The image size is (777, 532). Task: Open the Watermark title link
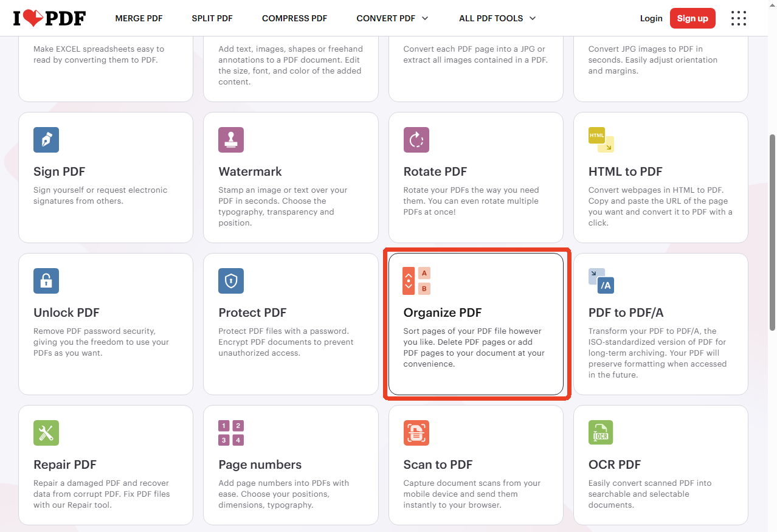[250, 171]
